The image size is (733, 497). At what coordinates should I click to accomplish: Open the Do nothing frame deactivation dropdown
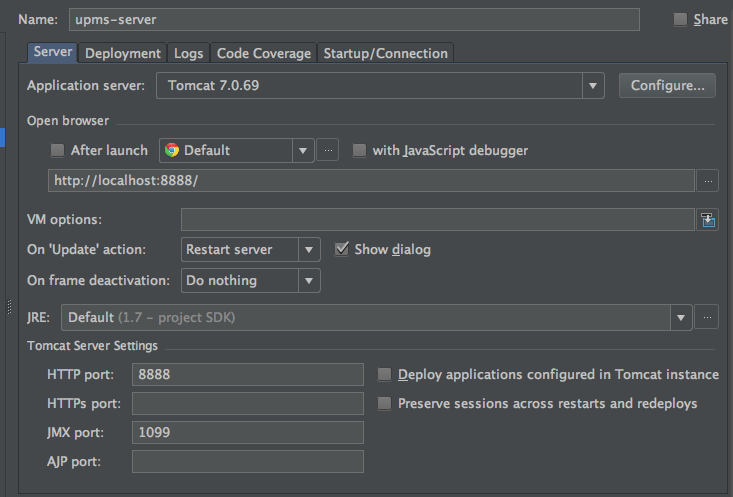(x=251, y=281)
